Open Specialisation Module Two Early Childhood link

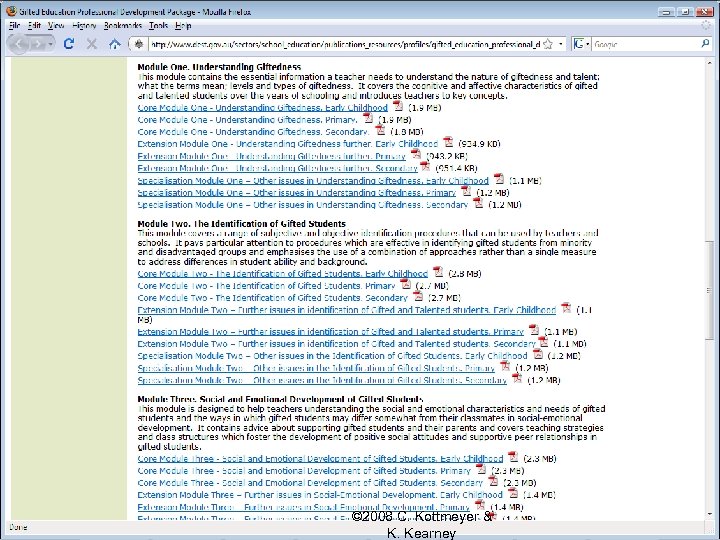point(332,356)
